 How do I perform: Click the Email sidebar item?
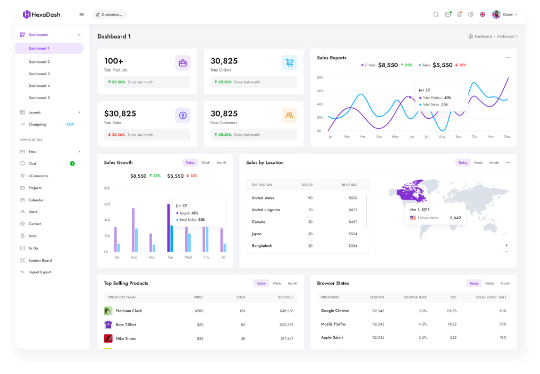click(33, 152)
